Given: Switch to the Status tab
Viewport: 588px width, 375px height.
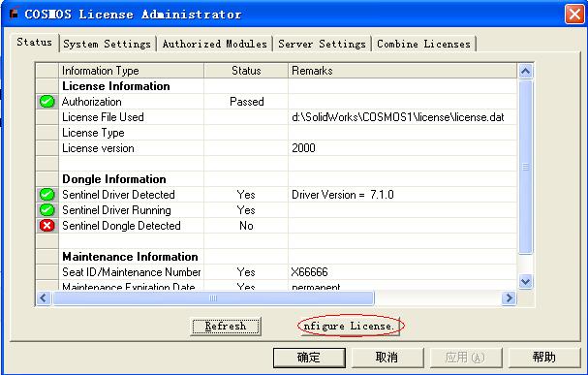Looking at the screenshot, I should tap(34, 42).
